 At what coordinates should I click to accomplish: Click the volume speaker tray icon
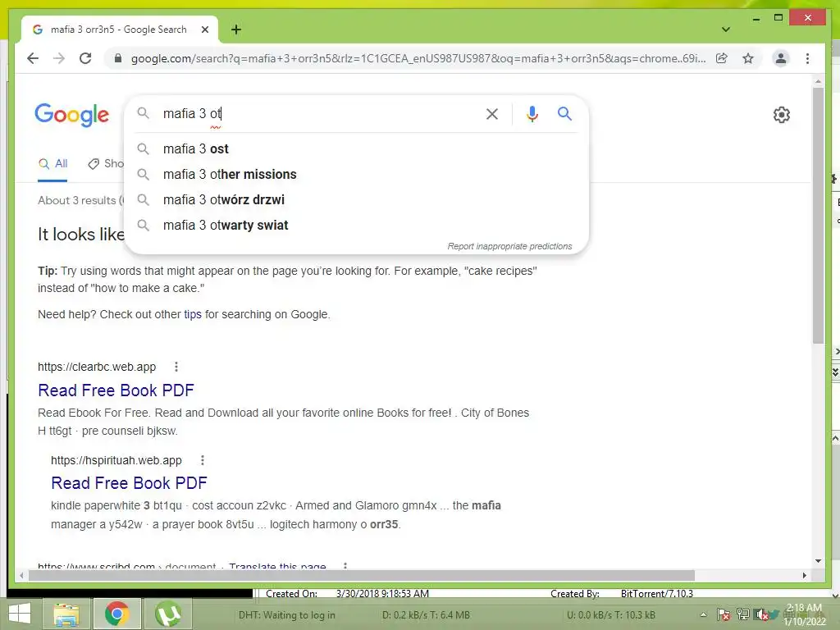(x=761, y=615)
